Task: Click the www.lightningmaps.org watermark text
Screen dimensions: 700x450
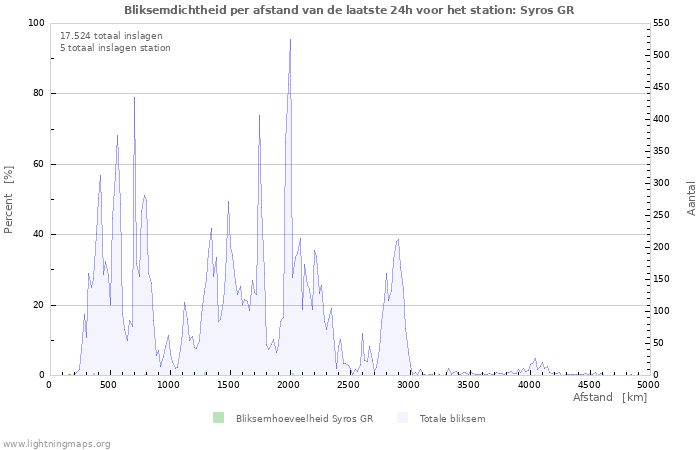Action: pyautogui.click(x=56, y=444)
